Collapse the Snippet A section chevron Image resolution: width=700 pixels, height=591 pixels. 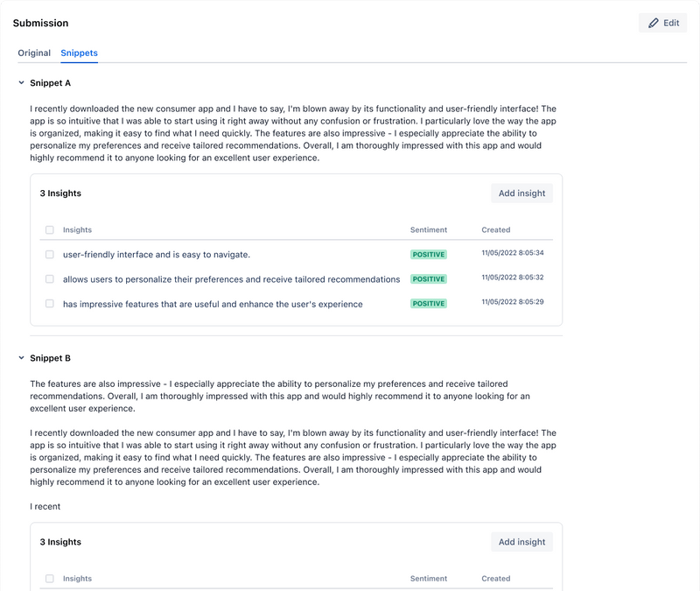click(21, 83)
